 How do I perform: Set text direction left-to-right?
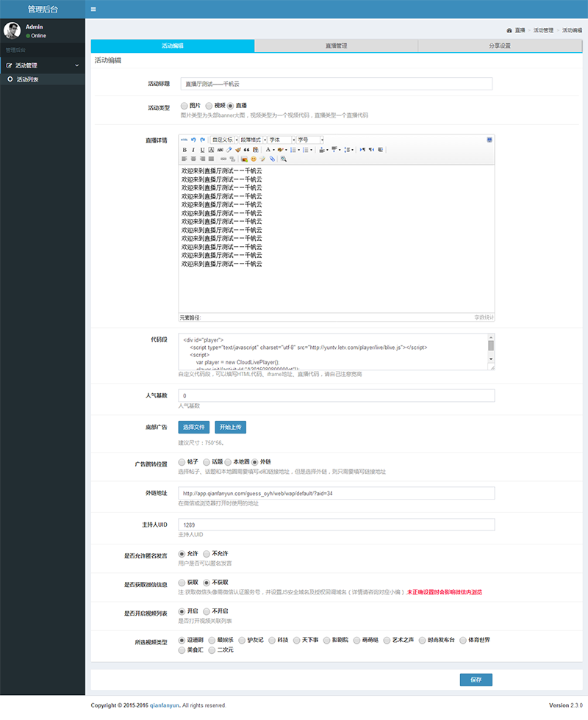click(362, 150)
